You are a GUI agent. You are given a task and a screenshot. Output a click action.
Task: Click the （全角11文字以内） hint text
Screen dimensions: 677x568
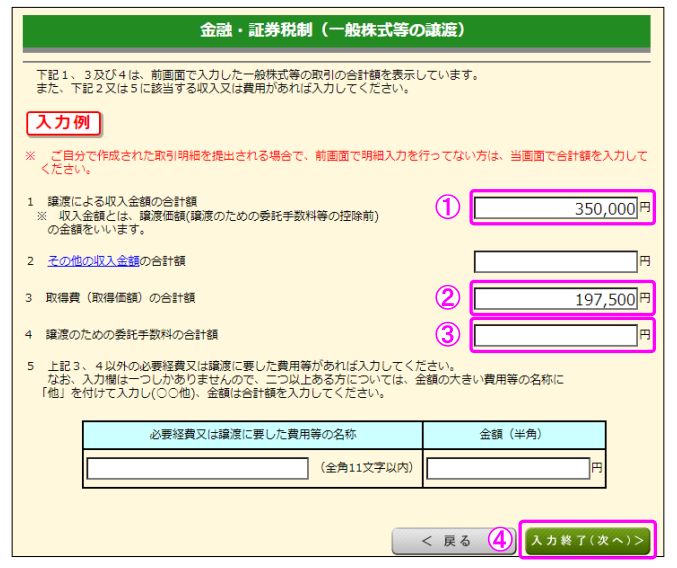point(367,467)
